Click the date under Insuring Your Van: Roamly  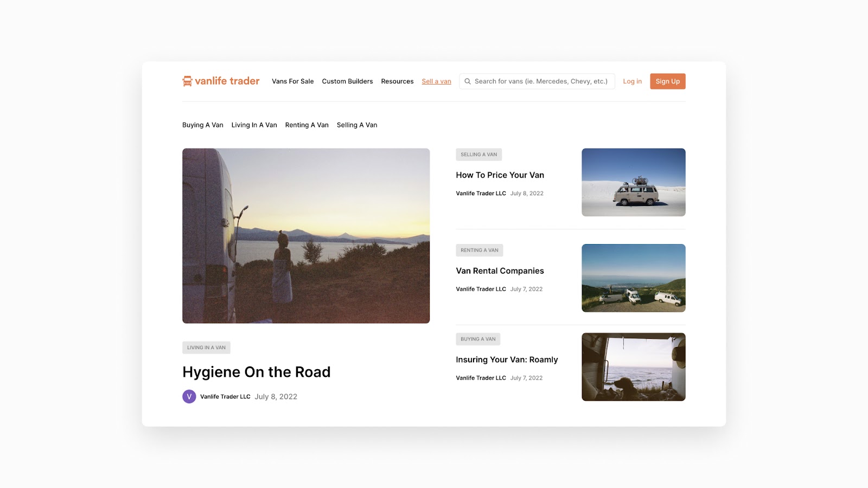coord(526,378)
